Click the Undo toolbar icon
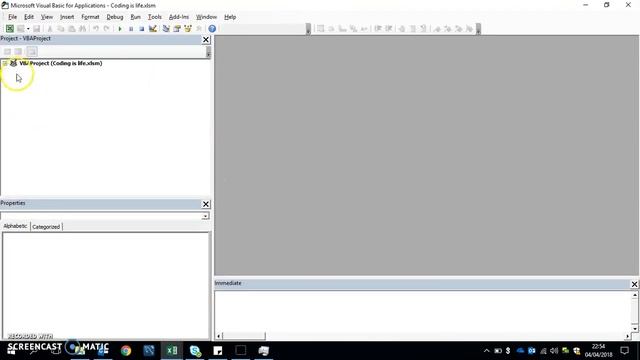The width and height of the screenshot is (640, 360). (96, 29)
